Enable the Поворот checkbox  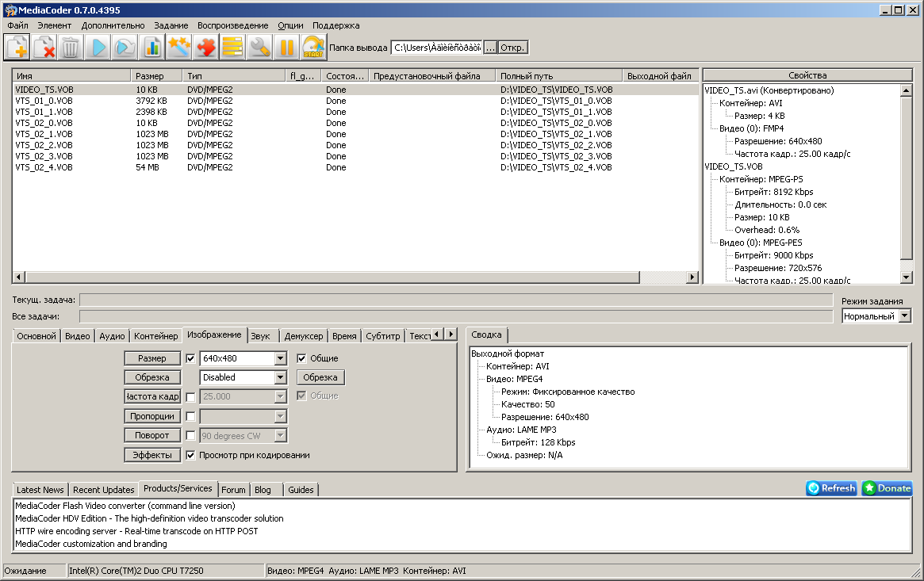tap(190, 436)
